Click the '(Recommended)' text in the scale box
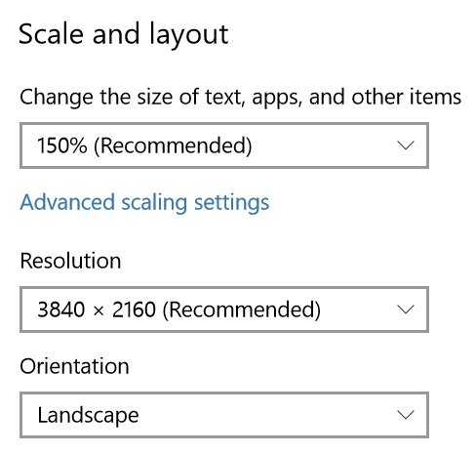Image resolution: width=476 pixels, height=454 pixels. coord(173,145)
